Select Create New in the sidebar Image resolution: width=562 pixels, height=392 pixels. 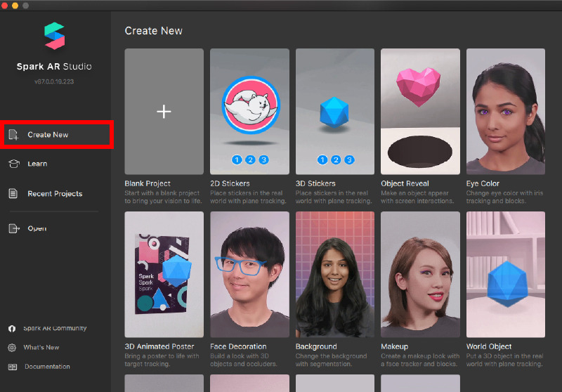click(57, 135)
